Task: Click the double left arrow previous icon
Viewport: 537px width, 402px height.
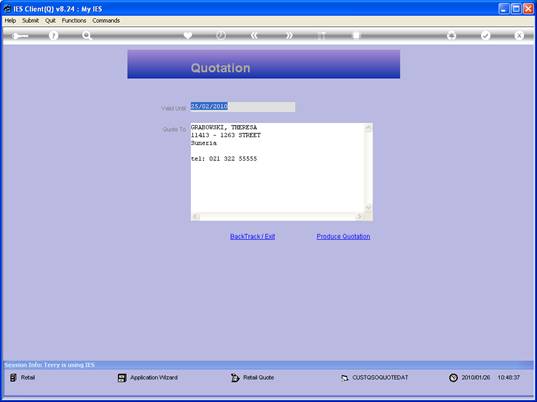Action: (x=254, y=35)
